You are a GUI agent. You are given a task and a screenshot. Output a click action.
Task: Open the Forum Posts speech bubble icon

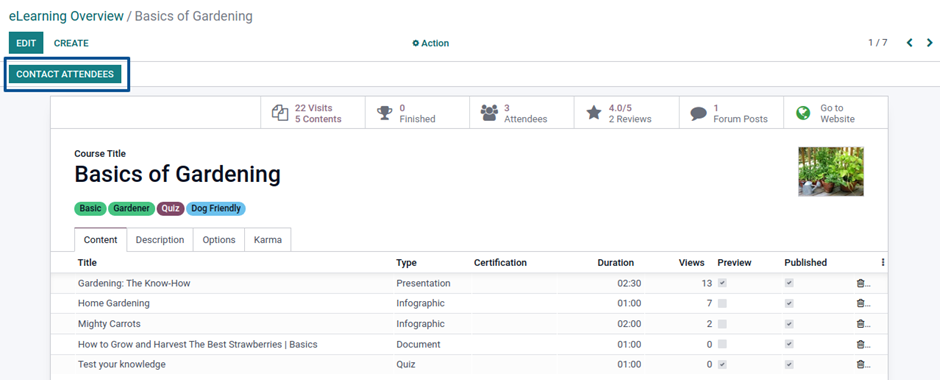698,113
